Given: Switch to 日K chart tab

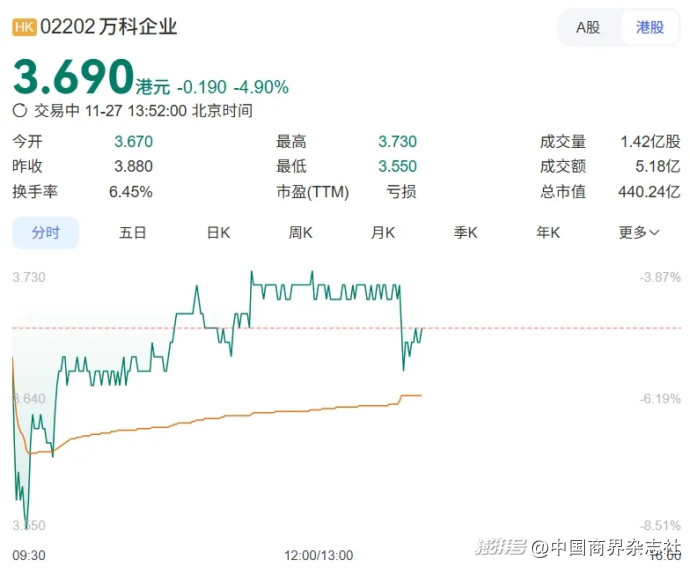Looking at the screenshot, I should [x=218, y=233].
